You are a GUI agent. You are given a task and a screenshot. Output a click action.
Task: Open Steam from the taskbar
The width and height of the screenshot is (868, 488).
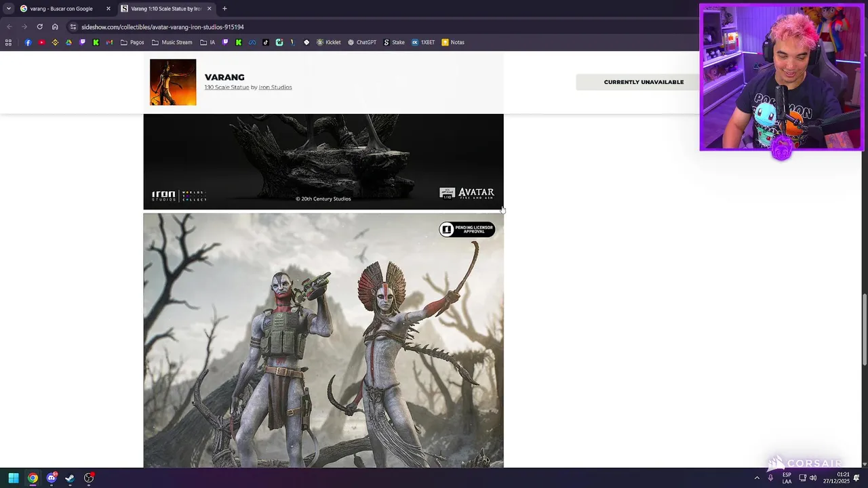click(x=70, y=478)
